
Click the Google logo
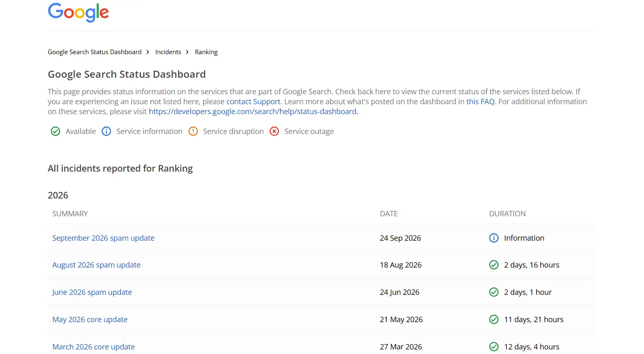click(78, 12)
